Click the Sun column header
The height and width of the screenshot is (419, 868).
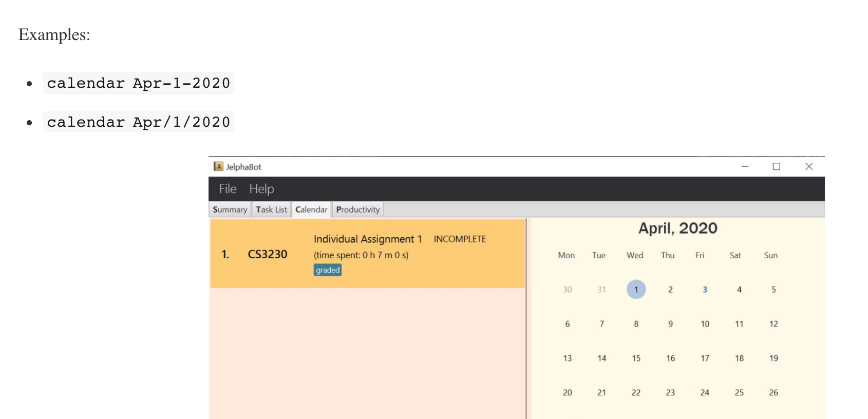(771, 255)
